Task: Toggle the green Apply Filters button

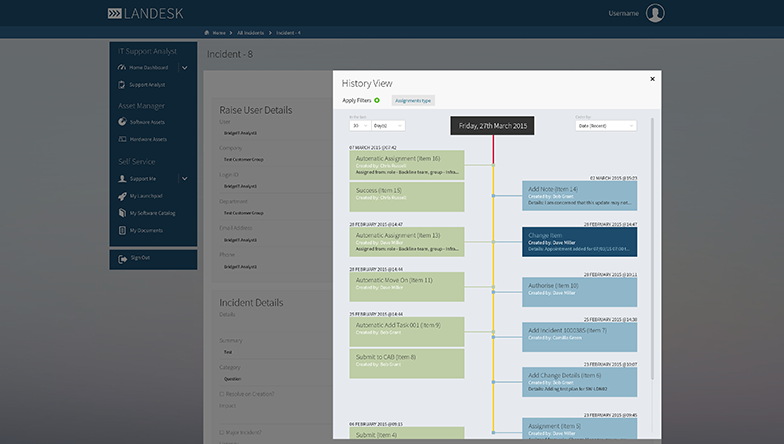Action: [x=377, y=100]
